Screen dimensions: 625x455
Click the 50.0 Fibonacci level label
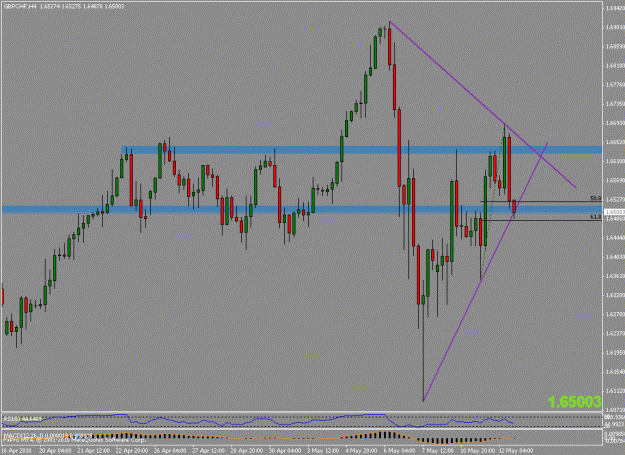(x=596, y=198)
